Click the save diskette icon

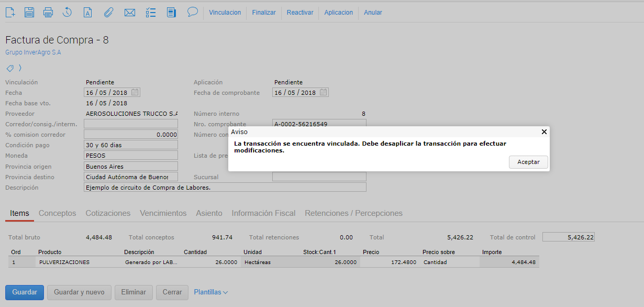[x=29, y=12]
